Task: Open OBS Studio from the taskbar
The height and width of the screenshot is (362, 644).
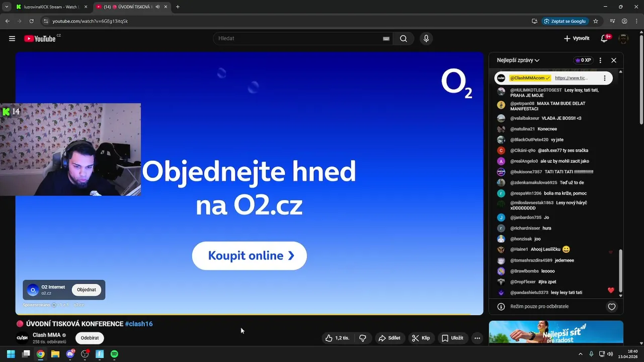Action: (85, 354)
